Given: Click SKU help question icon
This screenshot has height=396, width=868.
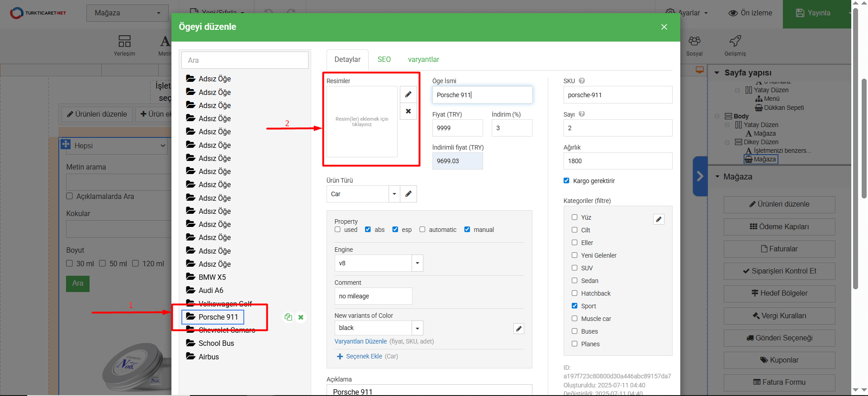Looking at the screenshot, I should coord(582,81).
